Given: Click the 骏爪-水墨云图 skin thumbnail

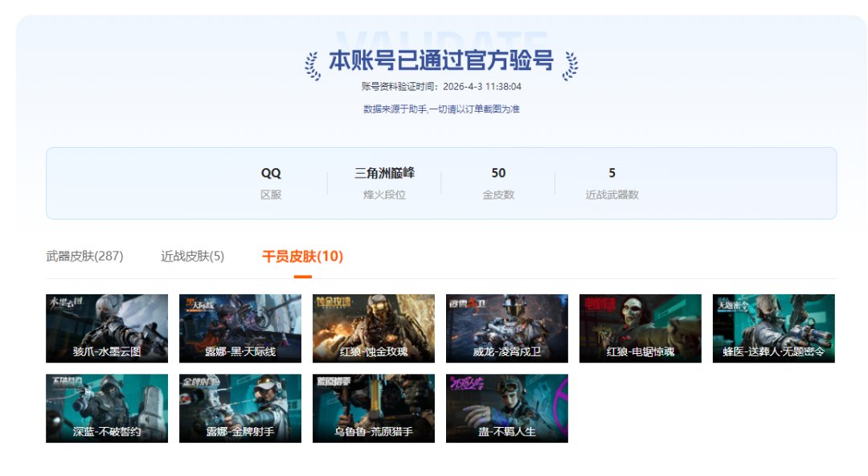Looking at the screenshot, I should [106, 328].
